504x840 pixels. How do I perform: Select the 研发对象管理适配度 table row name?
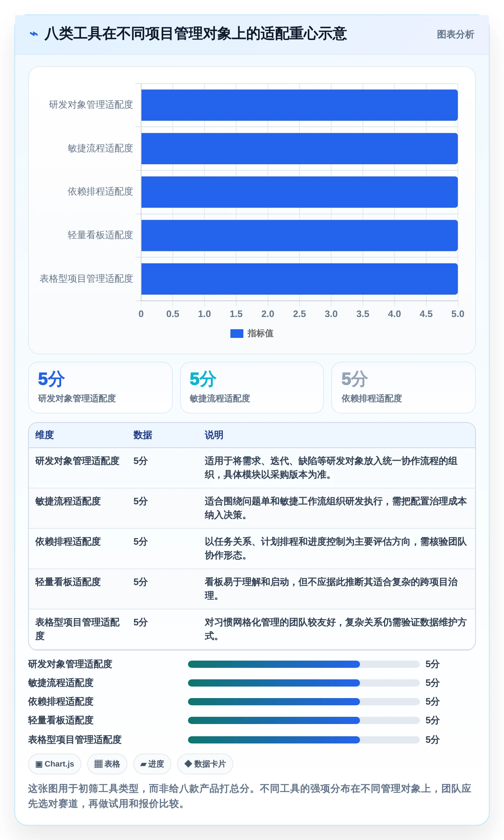pos(77,461)
